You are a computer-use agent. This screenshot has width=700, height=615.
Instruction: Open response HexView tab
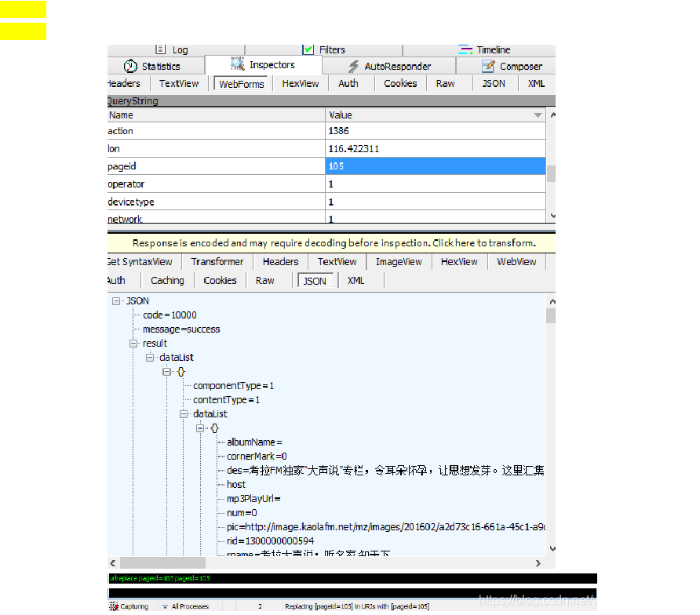(459, 261)
